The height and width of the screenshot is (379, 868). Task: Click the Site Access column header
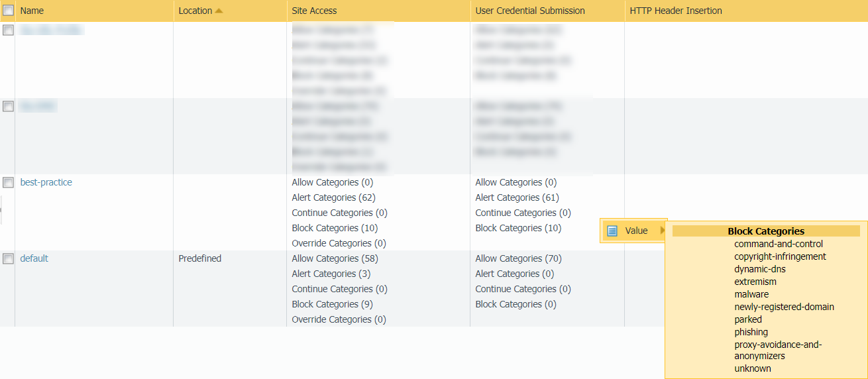tap(314, 11)
